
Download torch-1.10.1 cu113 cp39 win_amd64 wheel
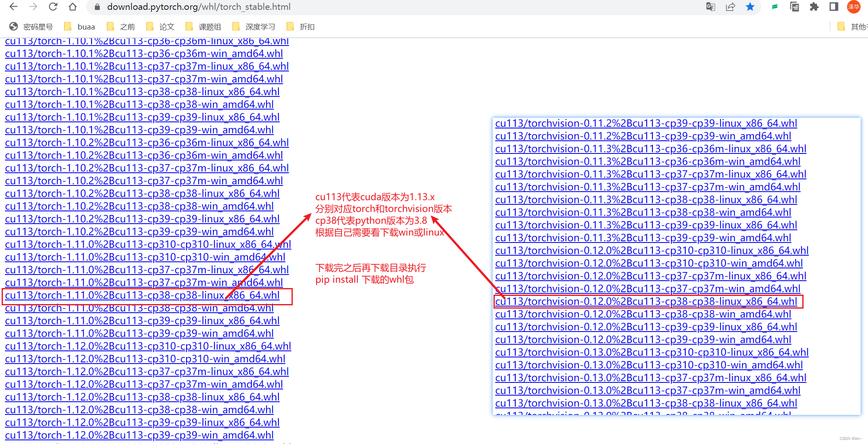(x=139, y=130)
